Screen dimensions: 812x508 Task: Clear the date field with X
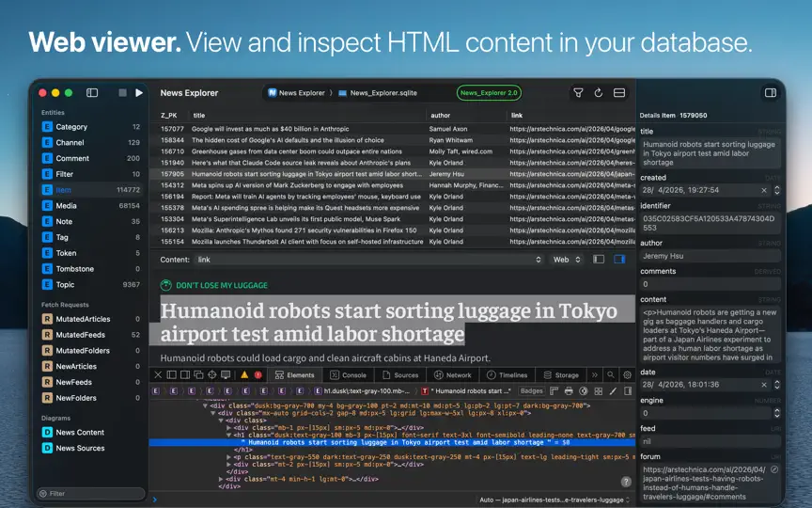(x=764, y=385)
